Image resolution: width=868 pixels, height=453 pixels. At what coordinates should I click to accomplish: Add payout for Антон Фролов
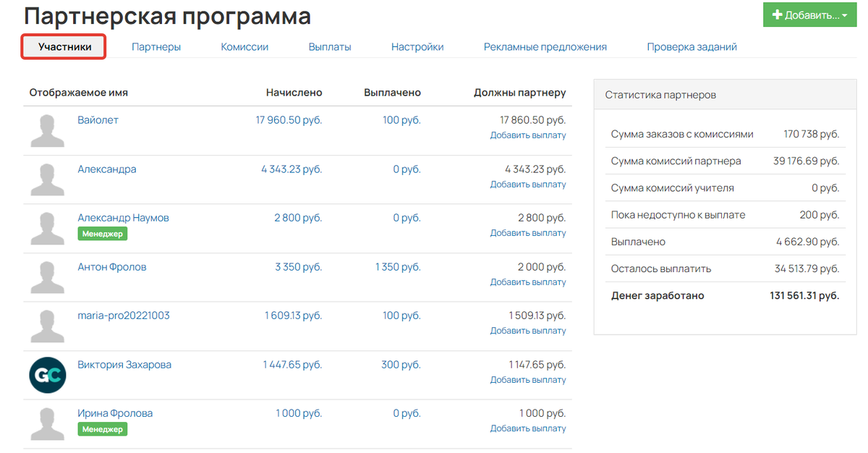pos(528,282)
